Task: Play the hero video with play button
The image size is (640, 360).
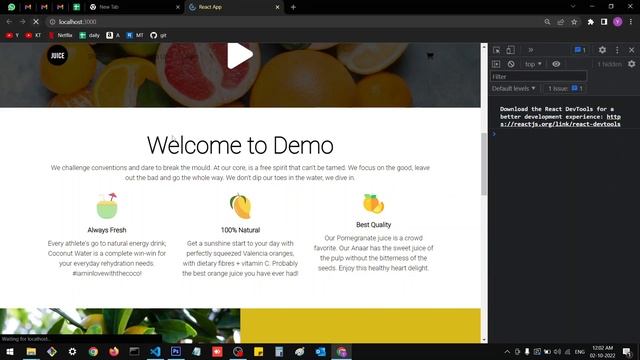Action: coord(240,55)
